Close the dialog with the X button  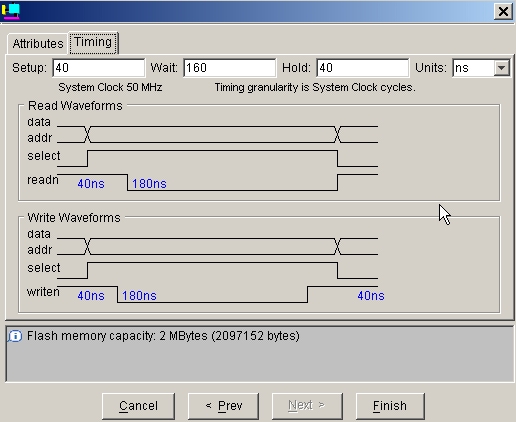coord(503,12)
